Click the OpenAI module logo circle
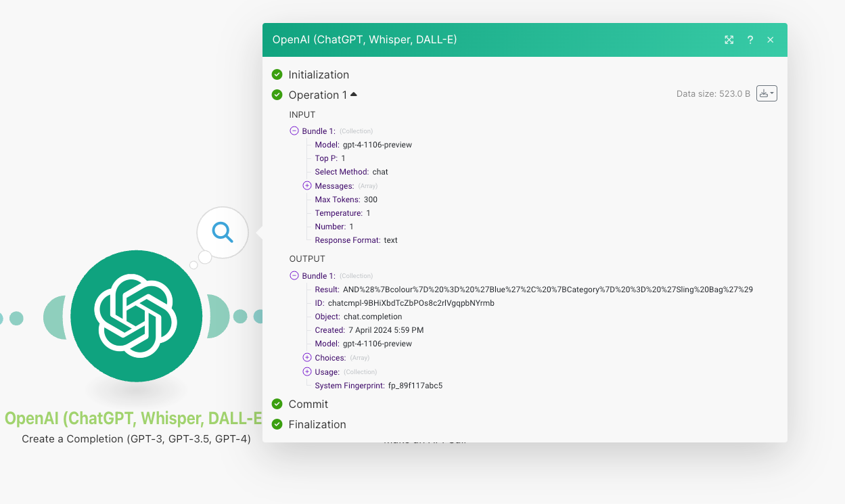This screenshot has height=504, width=845. tap(137, 316)
